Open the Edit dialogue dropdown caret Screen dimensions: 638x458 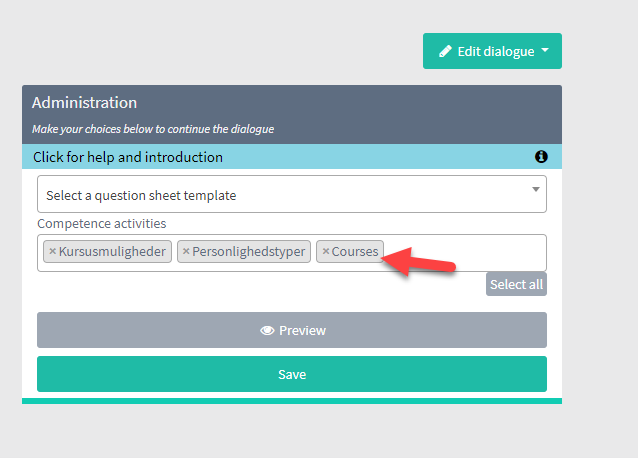point(545,50)
